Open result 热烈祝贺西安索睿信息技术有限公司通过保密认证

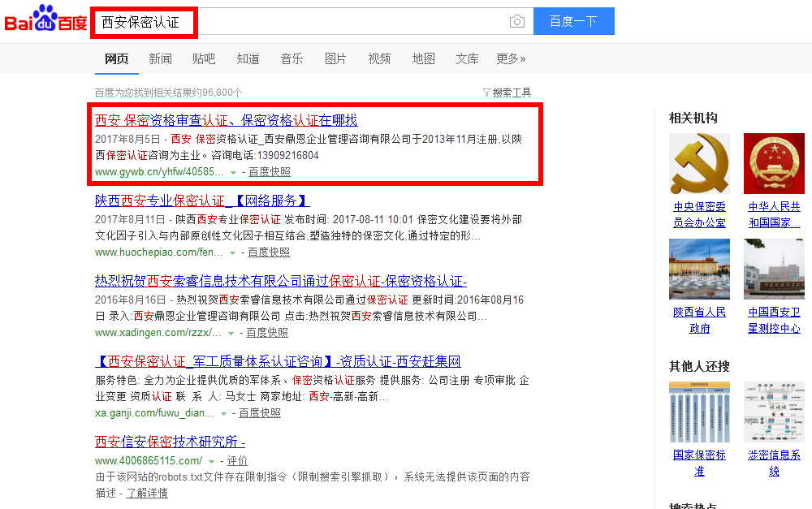(281, 281)
